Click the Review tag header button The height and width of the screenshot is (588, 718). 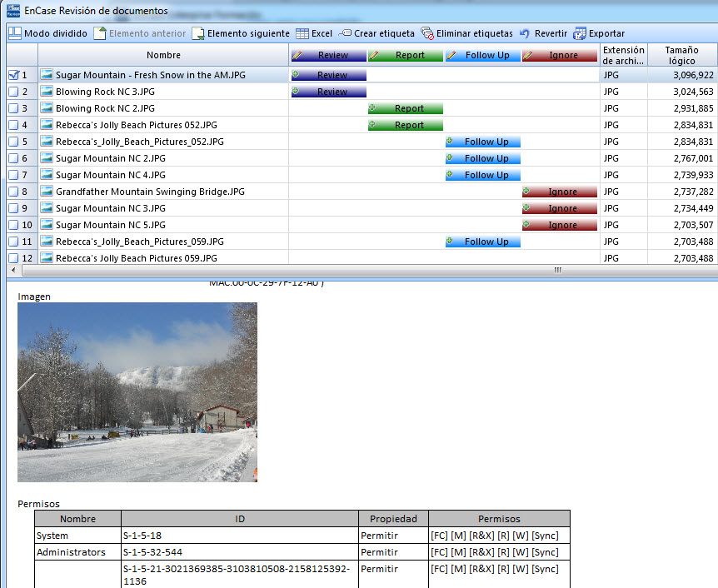tap(329, 56)
